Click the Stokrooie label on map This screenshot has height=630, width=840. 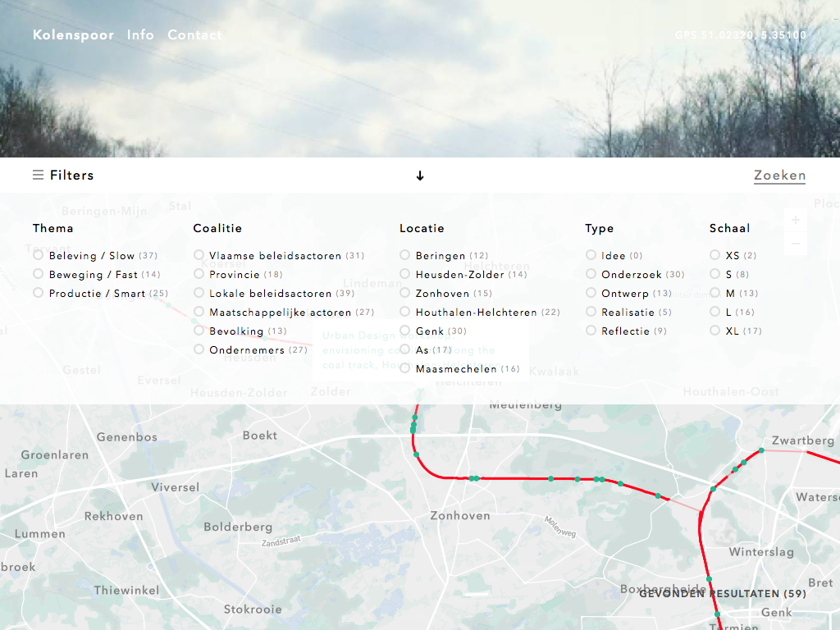(253, 609)
